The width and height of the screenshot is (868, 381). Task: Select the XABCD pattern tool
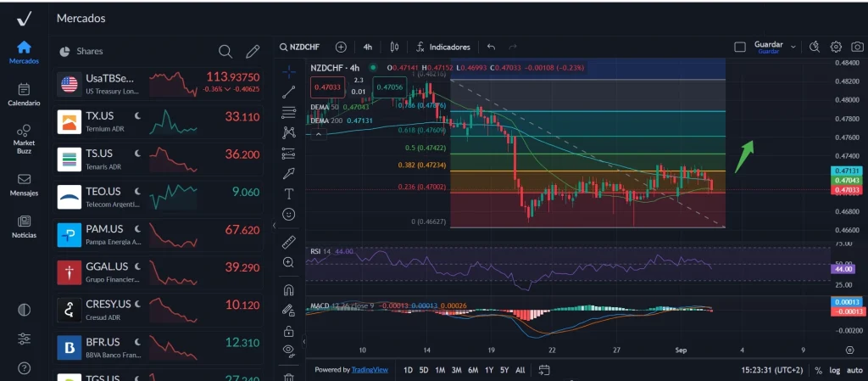(288, 132)
